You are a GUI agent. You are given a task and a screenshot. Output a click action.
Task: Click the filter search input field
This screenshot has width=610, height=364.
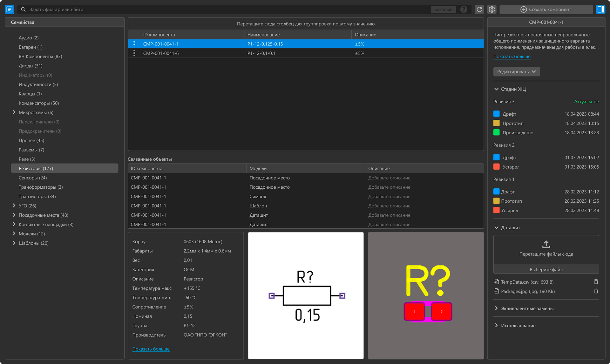[222, 10]
